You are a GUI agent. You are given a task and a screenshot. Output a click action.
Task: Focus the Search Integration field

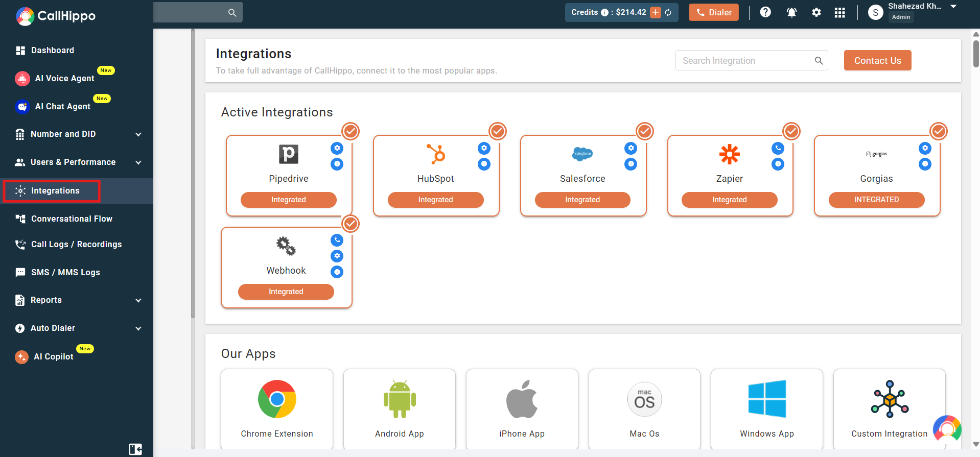click(752, 60)
